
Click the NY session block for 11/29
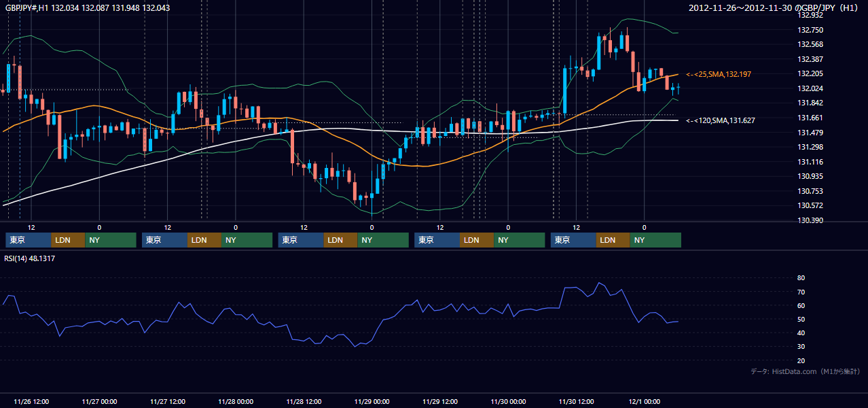pos(520,240)
